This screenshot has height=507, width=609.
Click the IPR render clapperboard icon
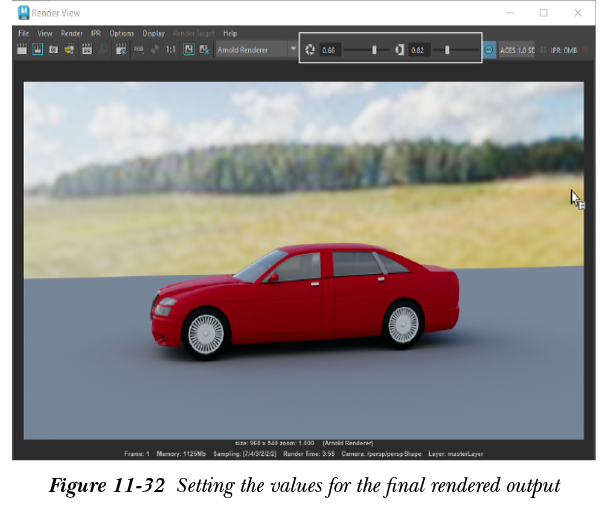87,49
